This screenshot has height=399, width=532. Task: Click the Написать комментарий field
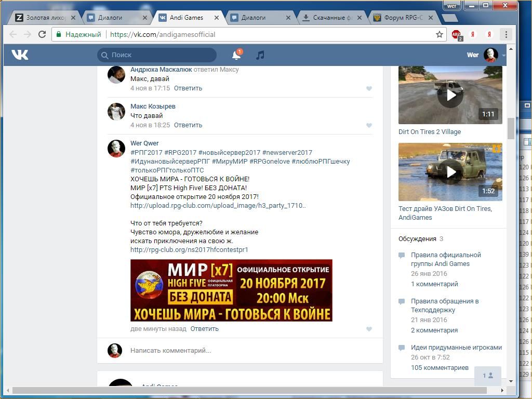click(251, 351)
